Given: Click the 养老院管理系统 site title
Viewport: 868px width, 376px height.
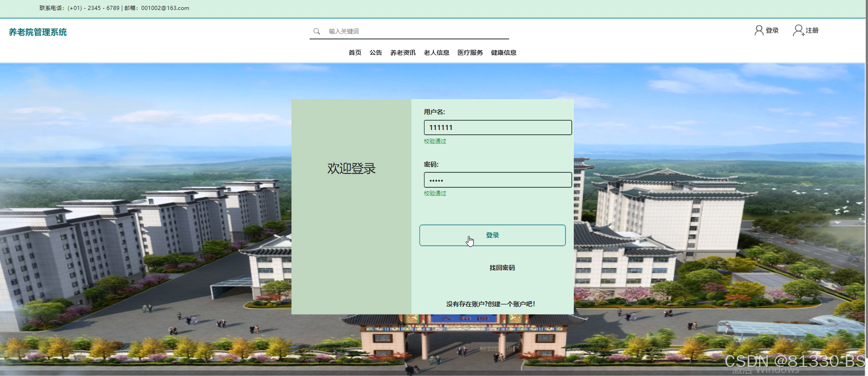Looking at the screenshot, I should click(x=38, y=32).
